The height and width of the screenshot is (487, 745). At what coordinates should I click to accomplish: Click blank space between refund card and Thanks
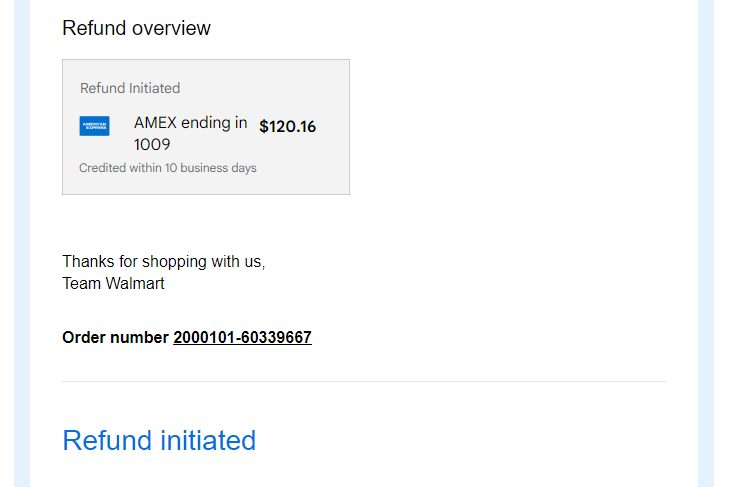click(x=206, y=223)
